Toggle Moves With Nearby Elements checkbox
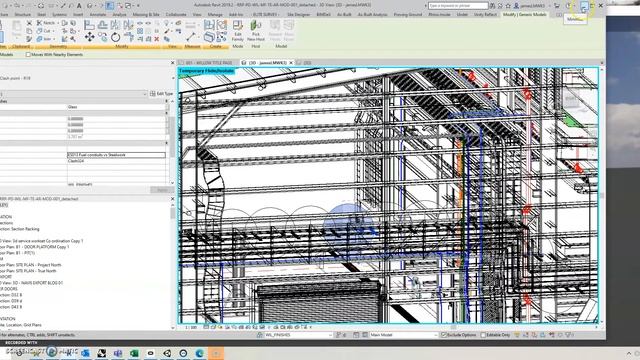 pos(29,55)
